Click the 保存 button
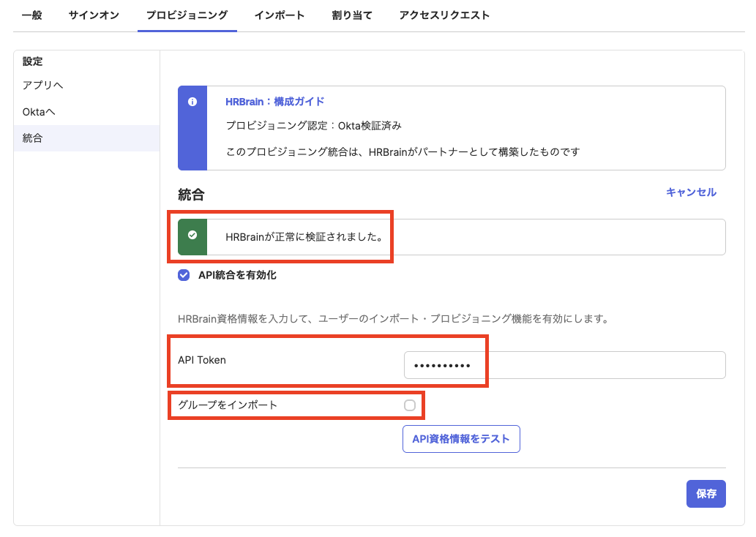Viewport: 756px width, 537px height. [706, 494]
